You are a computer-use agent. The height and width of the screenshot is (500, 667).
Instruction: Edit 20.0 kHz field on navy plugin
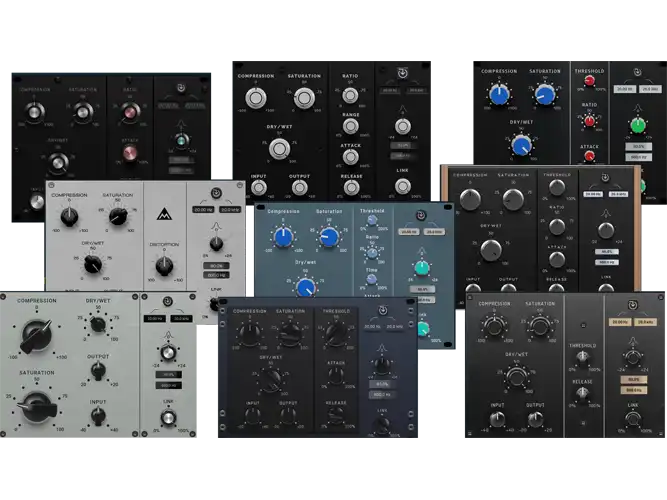[394, 326]
